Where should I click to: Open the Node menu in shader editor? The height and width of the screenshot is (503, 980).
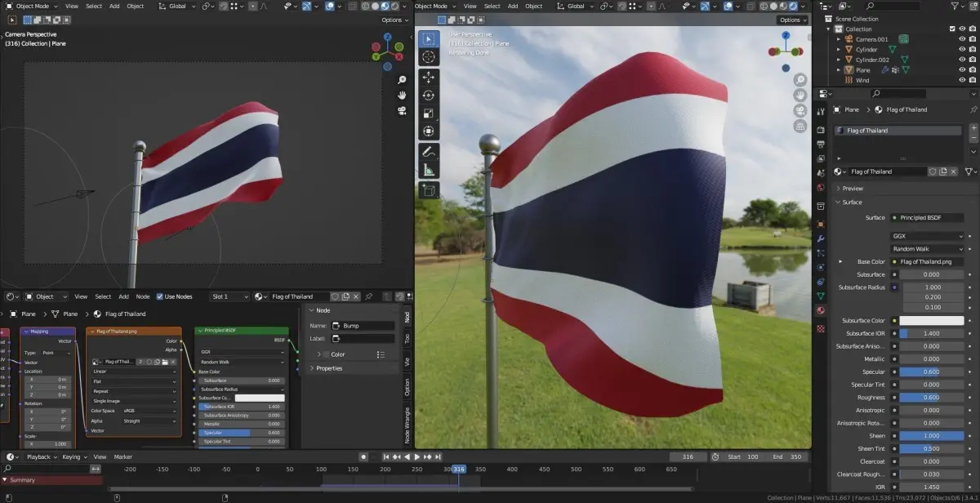(x=143, y=296)
